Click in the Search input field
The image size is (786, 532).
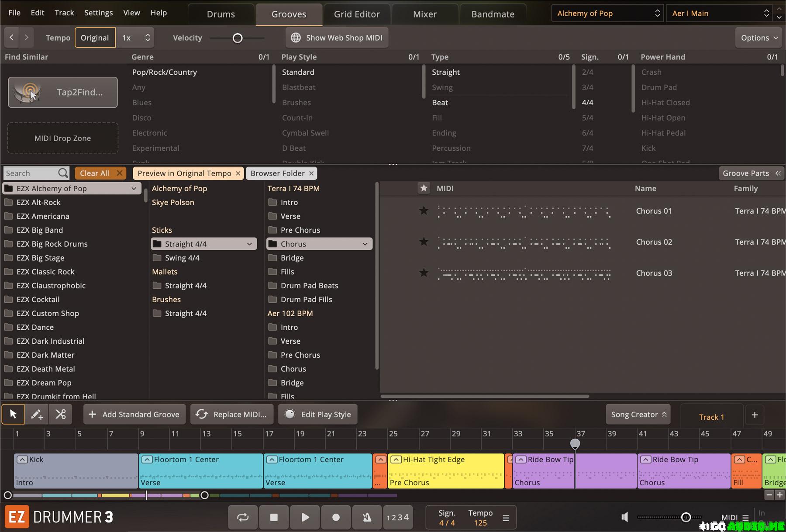pyautogui.click(x=31, y=173)
